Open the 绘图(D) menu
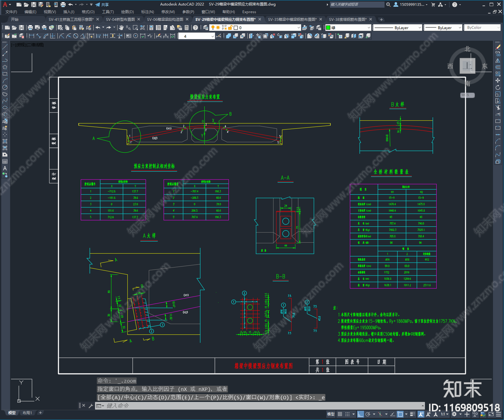Image resolution: width=504 pixels, height=420 pixels. (x=127, y=12)
